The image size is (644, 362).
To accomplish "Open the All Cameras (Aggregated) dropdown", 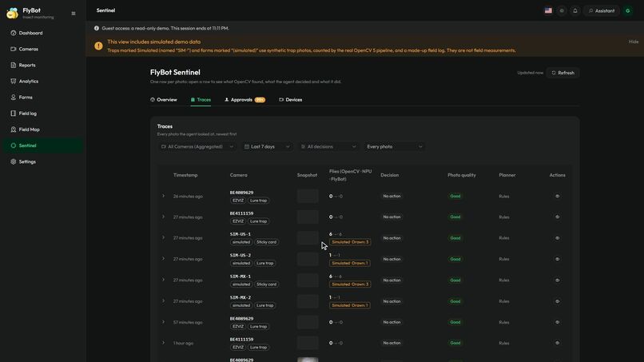I will [x=197, y=147].
